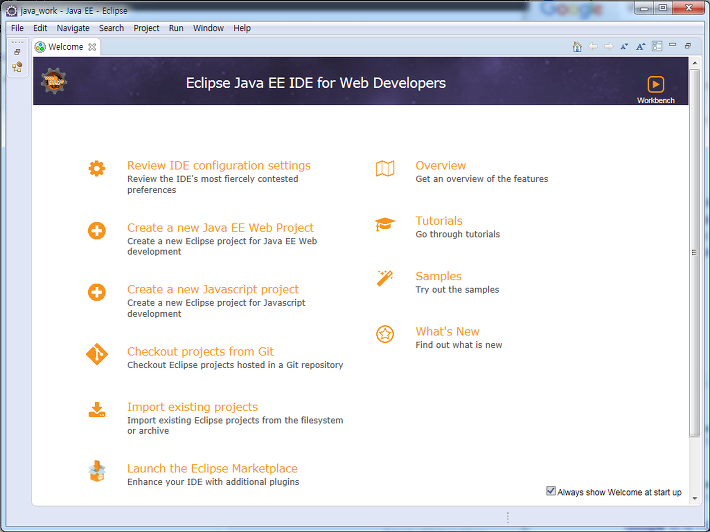The height and width of the screenshot is (532, 710).
Task: Click the Navigate Back arrow icon
Action: tap(593, 47)
